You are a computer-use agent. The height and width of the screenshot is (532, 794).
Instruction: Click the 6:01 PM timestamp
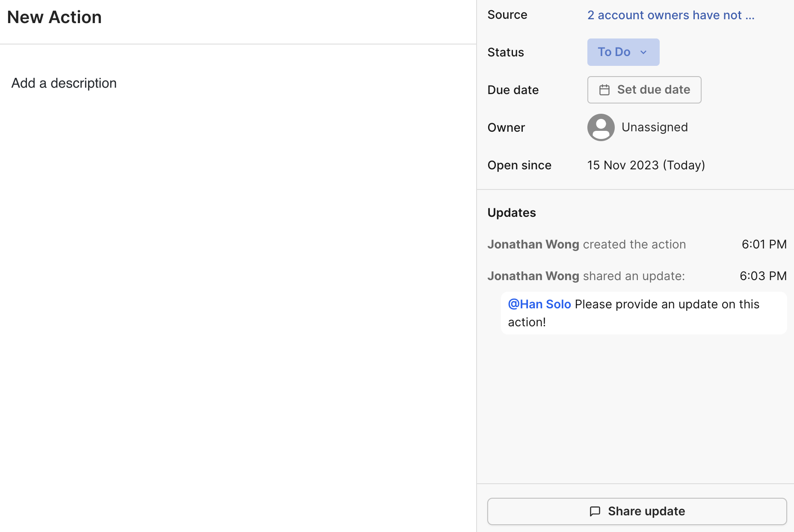click(x=764, y=244)
